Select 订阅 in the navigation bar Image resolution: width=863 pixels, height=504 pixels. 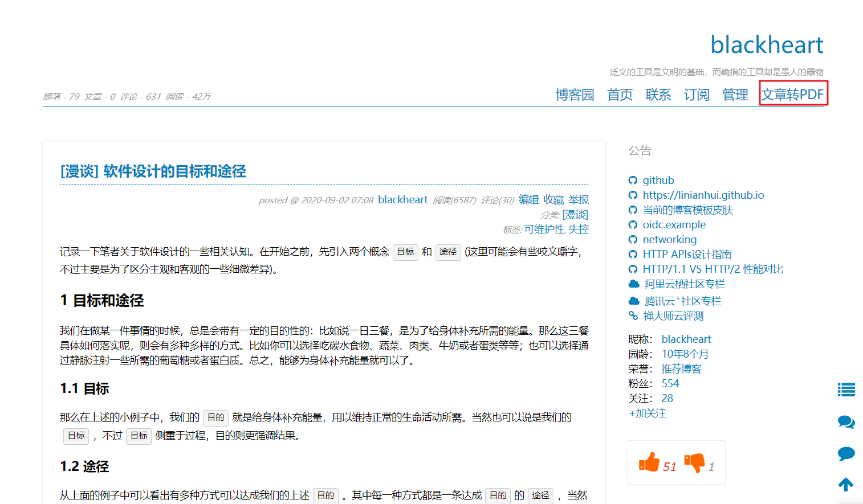point(696,95)
